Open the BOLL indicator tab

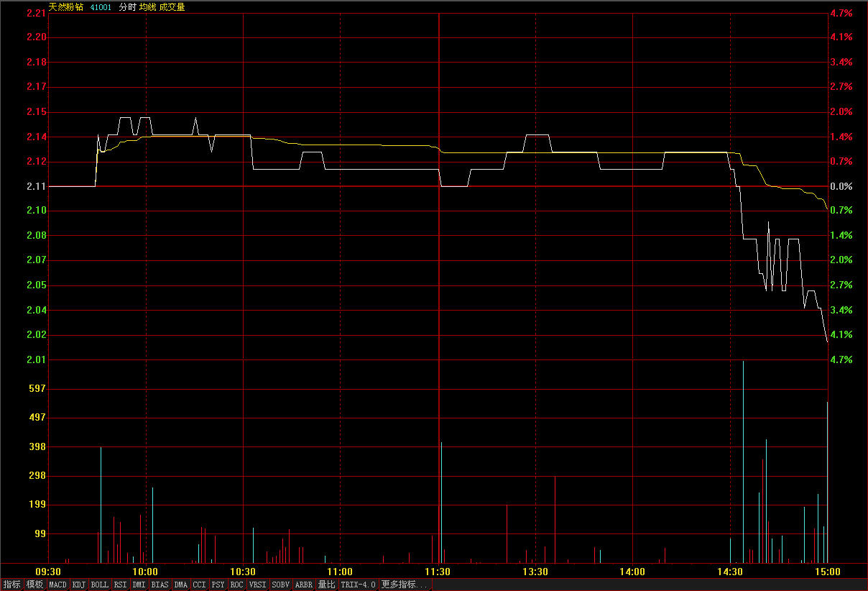click(100, 585)
